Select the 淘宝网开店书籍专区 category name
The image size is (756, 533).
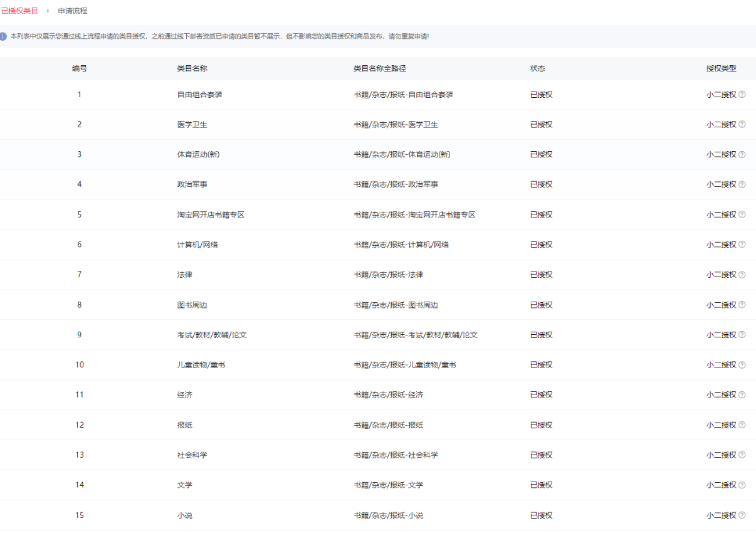point(211,214)
